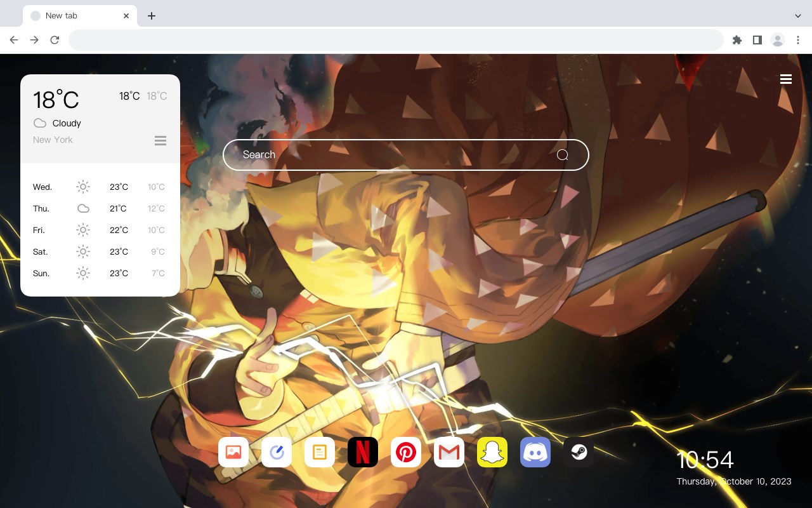Open the profile avatar icon
Viewport: 812px width, 508px height.
(x=778, y=40)
